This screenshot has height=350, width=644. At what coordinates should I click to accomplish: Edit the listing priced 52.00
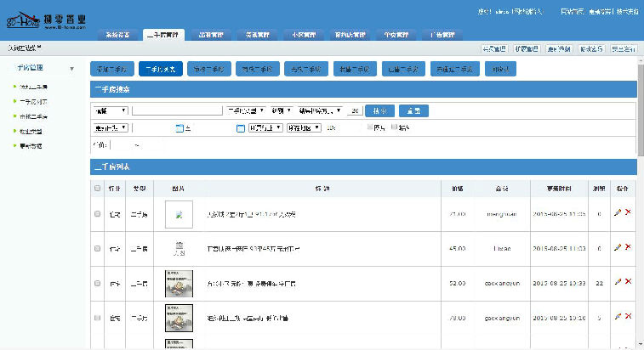pos(618,281)
